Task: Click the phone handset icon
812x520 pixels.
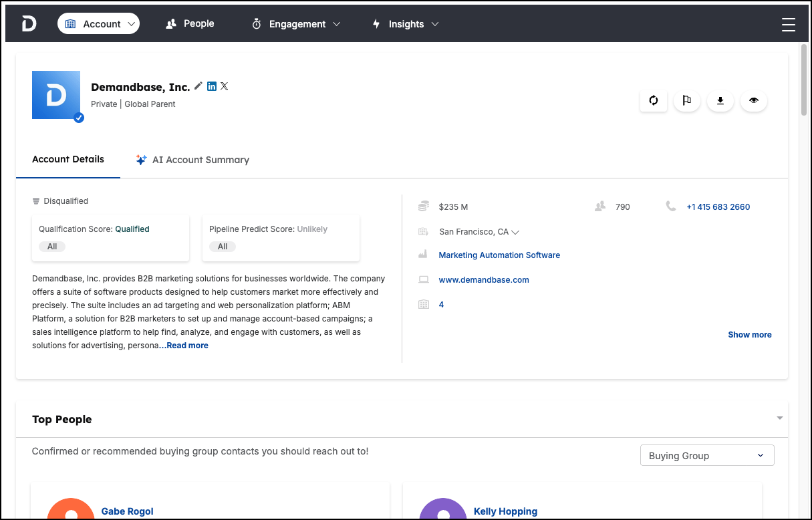Action: tap(671, 207)
